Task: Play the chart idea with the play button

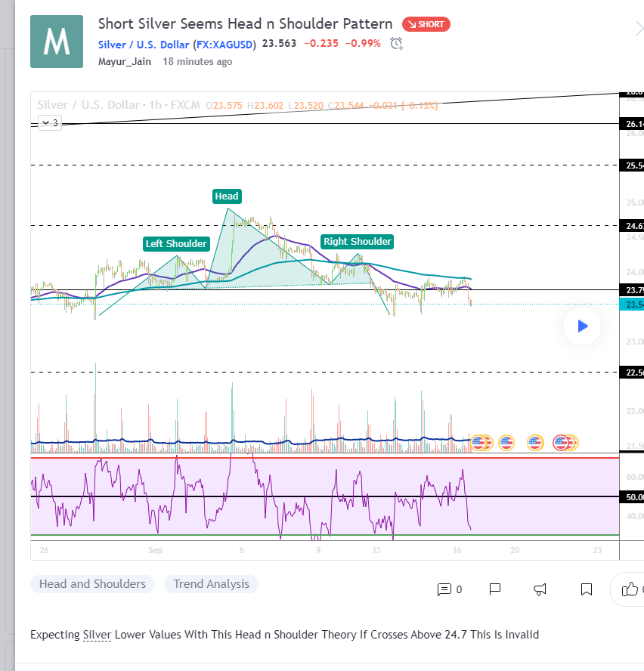Action: coord(582,326)
